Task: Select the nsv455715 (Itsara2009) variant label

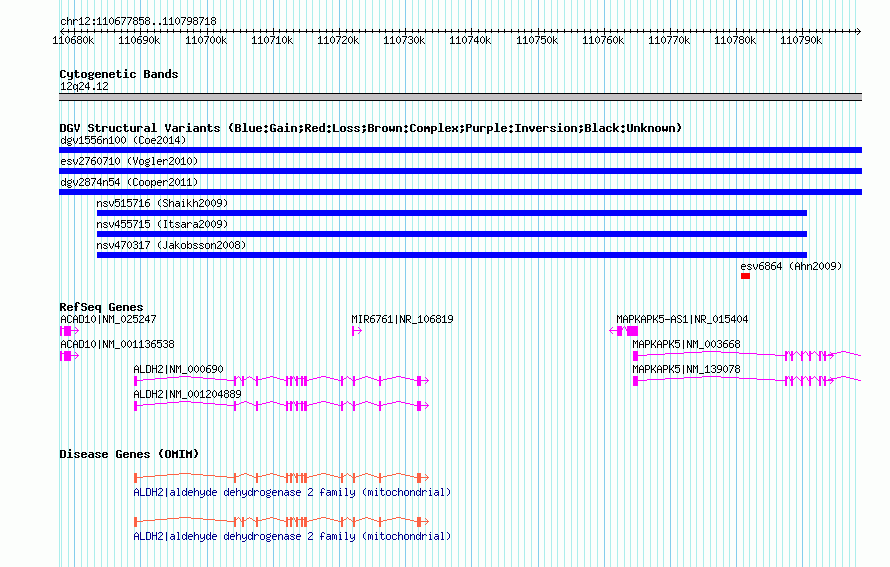Action: [162, 224]
